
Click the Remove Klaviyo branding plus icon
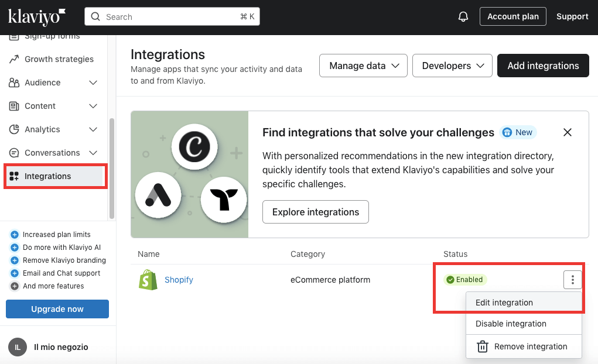15,260
